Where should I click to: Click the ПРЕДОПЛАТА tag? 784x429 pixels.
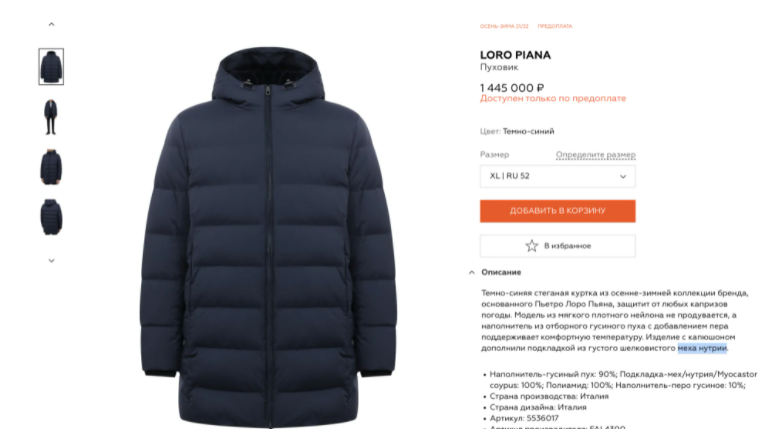(x=554, y=26)
